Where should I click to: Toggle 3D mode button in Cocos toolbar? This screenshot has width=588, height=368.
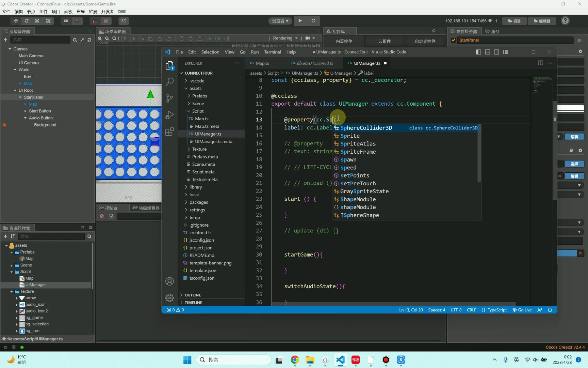coord(124,21)
